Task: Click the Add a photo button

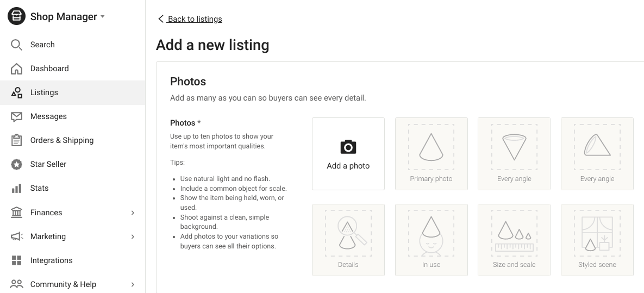Action: point(348,154)
